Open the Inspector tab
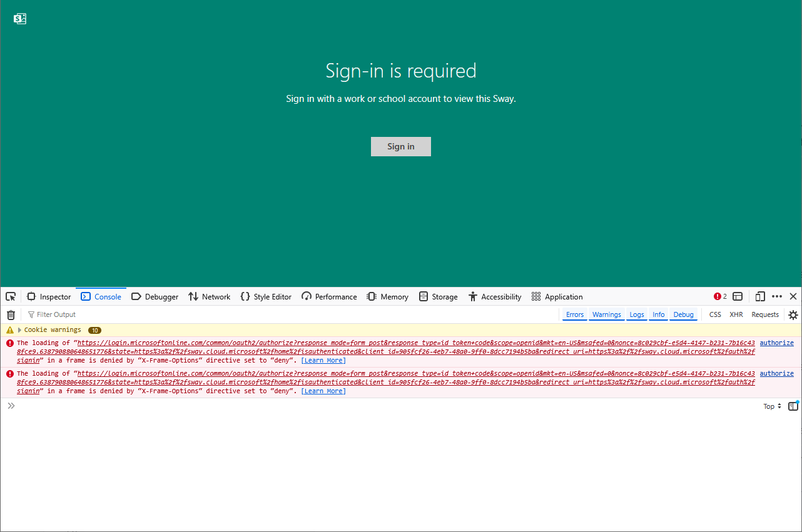 (x=49, y=296)
